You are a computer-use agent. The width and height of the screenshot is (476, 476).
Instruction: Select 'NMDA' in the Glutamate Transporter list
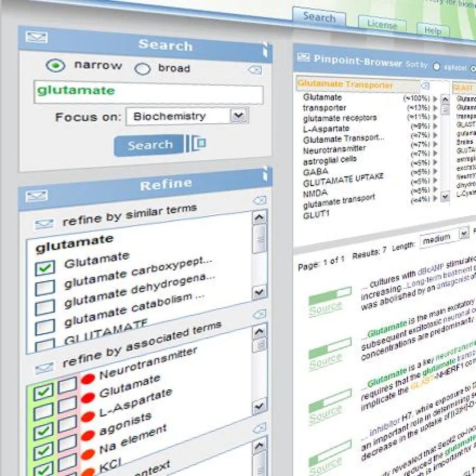pyautogui.click(x=315, y=194)
